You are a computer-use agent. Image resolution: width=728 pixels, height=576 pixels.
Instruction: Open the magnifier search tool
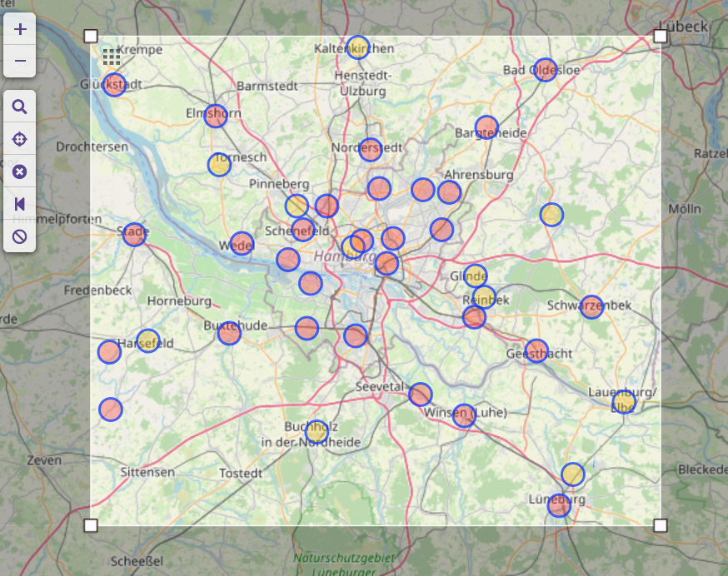point(20,107)
